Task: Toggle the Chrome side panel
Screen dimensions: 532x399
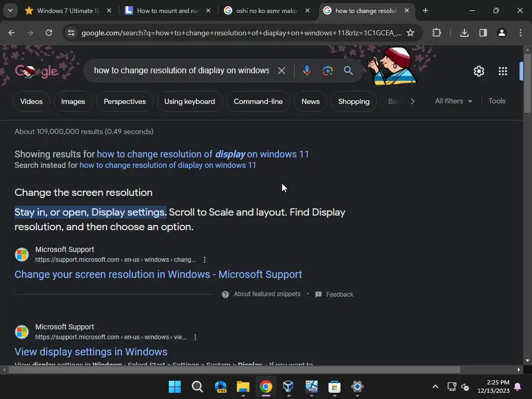Action: (x=483, y=33)
